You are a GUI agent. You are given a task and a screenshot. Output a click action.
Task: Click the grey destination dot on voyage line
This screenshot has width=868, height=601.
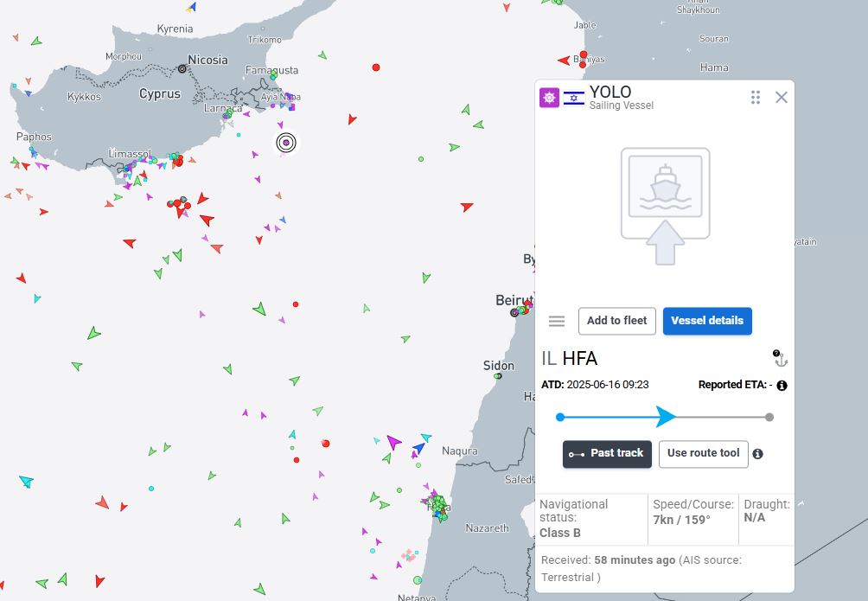coord(769,417)
